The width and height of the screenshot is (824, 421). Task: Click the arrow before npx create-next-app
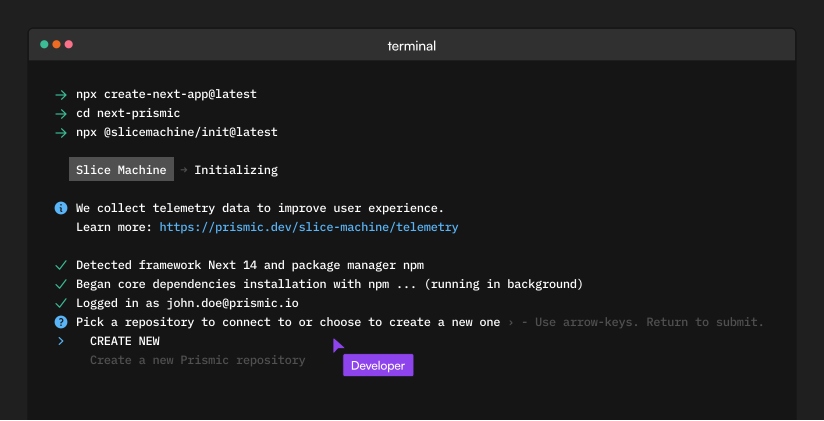click(61, 95)
